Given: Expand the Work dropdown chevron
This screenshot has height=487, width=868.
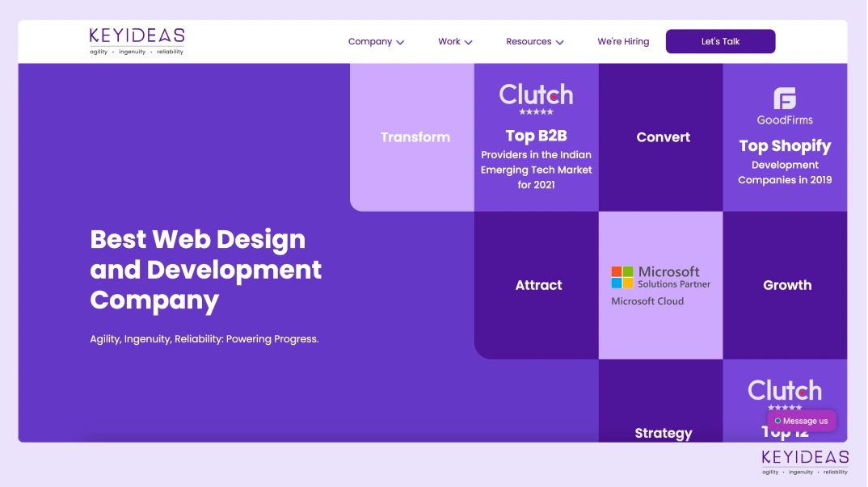Looking at the screenshot, I should pos(468,42).
